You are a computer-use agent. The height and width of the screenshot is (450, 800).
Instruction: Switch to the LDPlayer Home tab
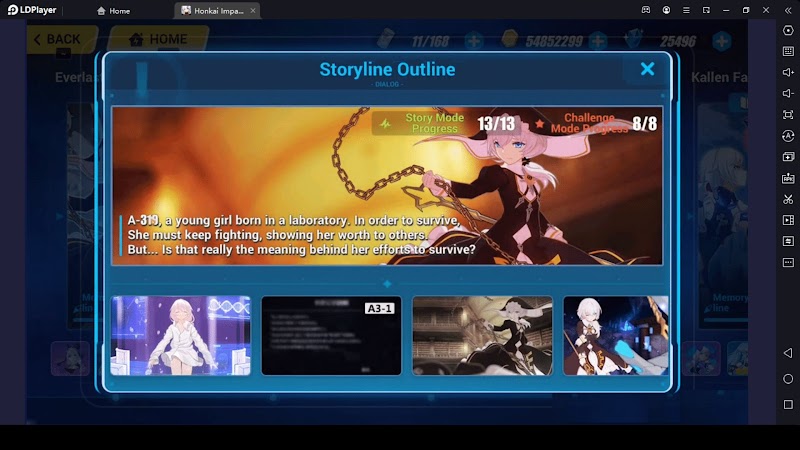click(x=114, y=11)
